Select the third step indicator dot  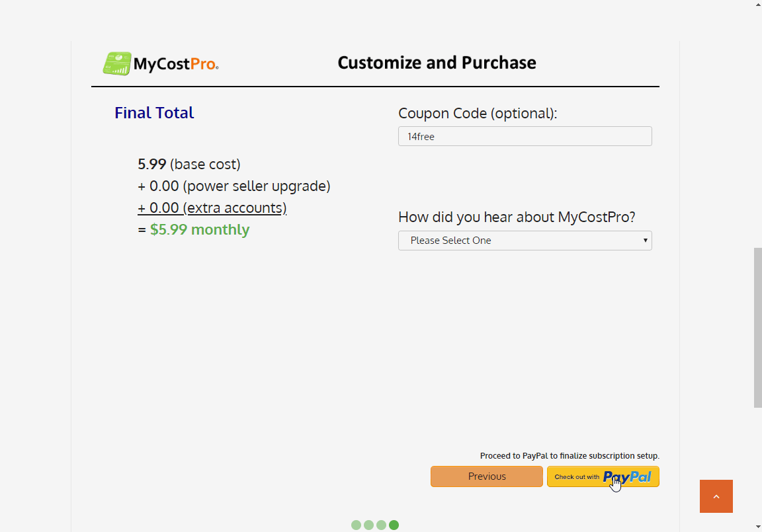point(382,525)
